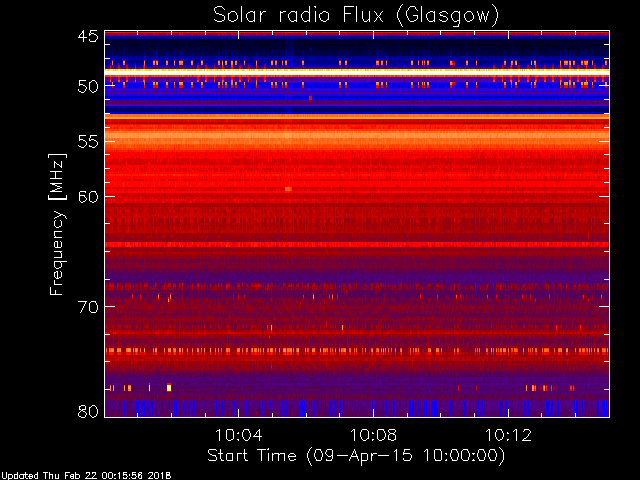Click the "70" frequency tick label
640x480 pixels.
tap(88, 307)
